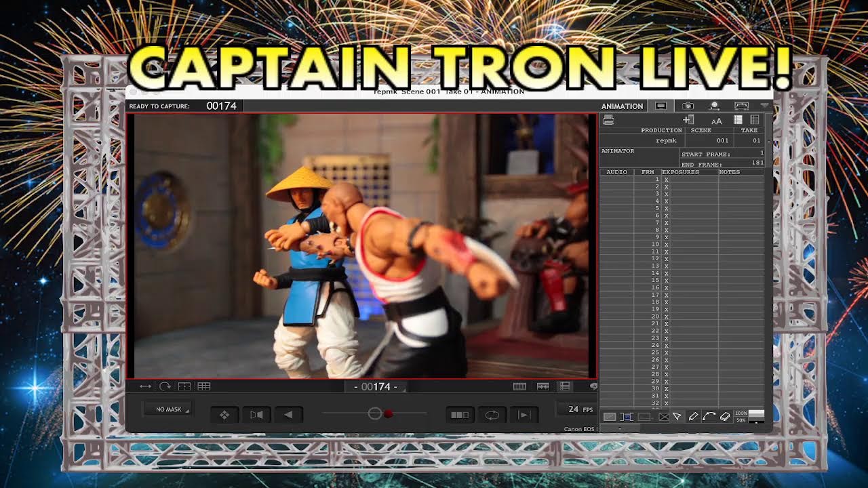Select frame 20 row in X-sheet

click(682, 317)
